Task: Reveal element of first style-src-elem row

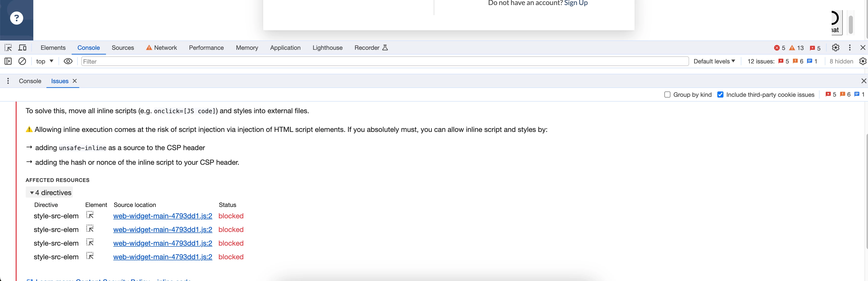Action: pos(90,215)
